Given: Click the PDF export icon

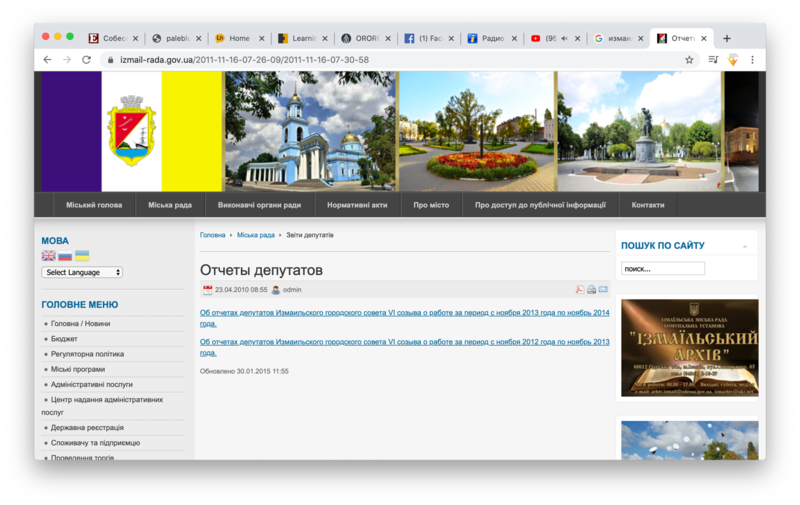Looking at the screenshot, I should 579,290.
